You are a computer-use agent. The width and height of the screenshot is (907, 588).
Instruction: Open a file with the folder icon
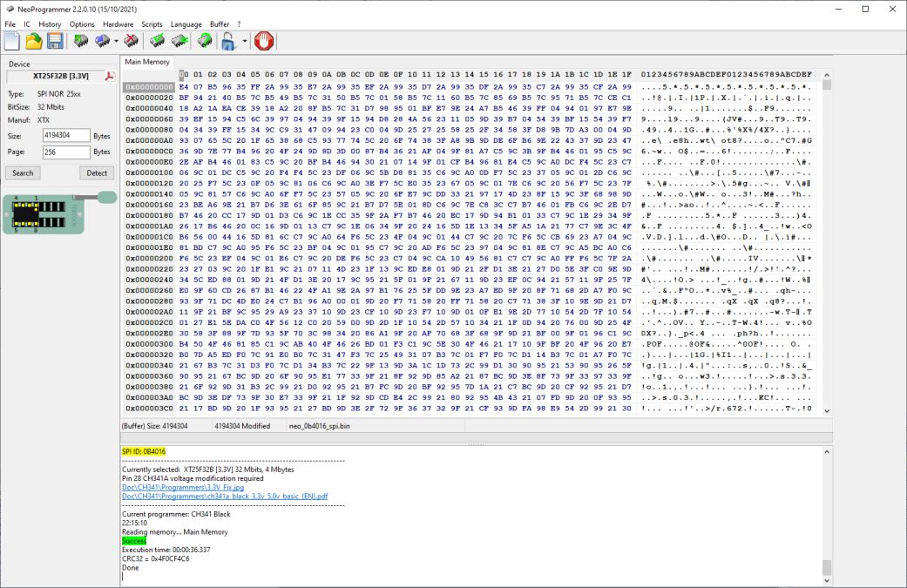pyautogui.click(x=34, y=41)
